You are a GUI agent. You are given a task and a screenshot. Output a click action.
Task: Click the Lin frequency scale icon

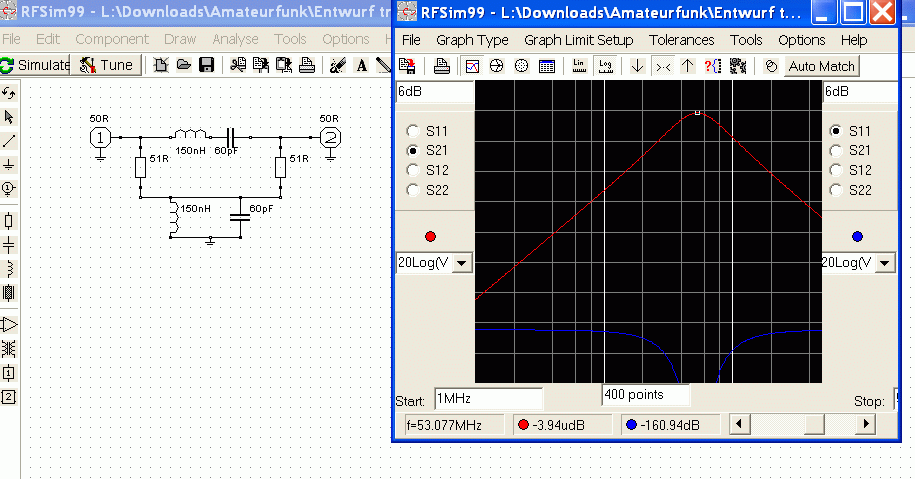click(x=579, y=66)
